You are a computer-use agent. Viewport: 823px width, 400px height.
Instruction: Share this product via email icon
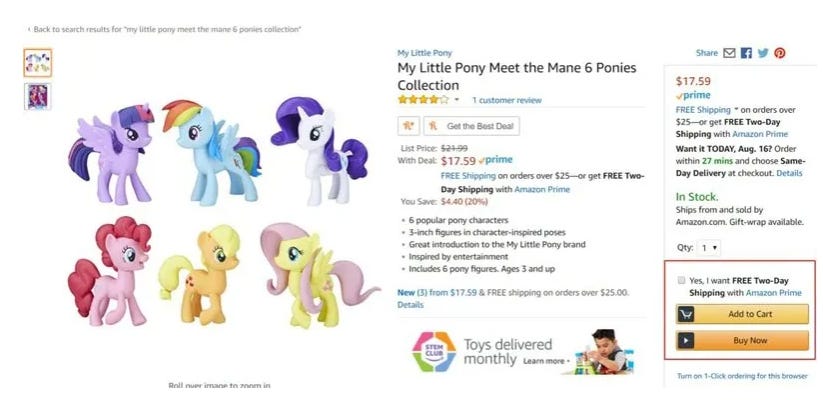click(x=729, y=53)
